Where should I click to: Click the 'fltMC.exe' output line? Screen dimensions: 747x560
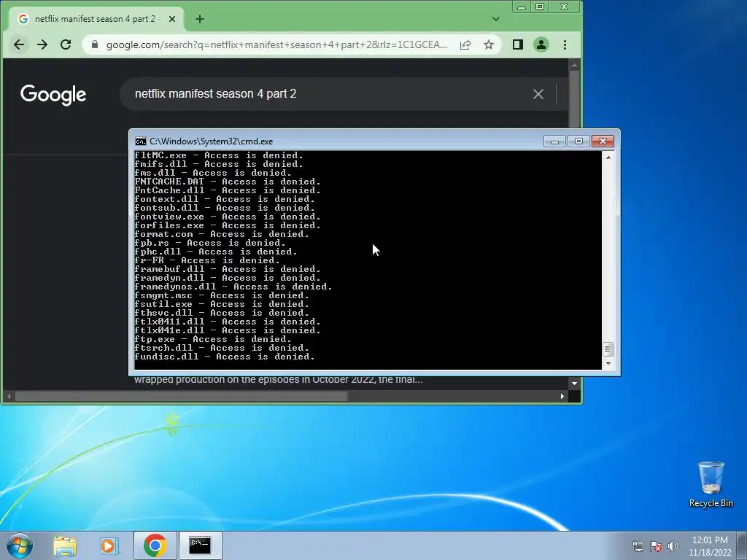click(x=219, y=156)
